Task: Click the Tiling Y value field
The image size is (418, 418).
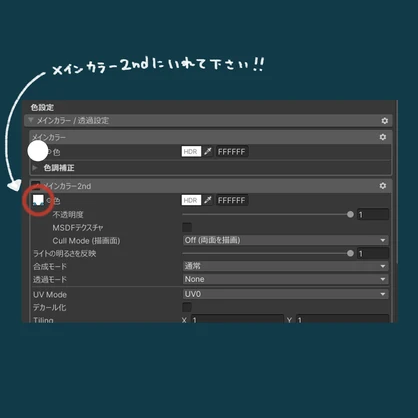Action: coord(342,319)
